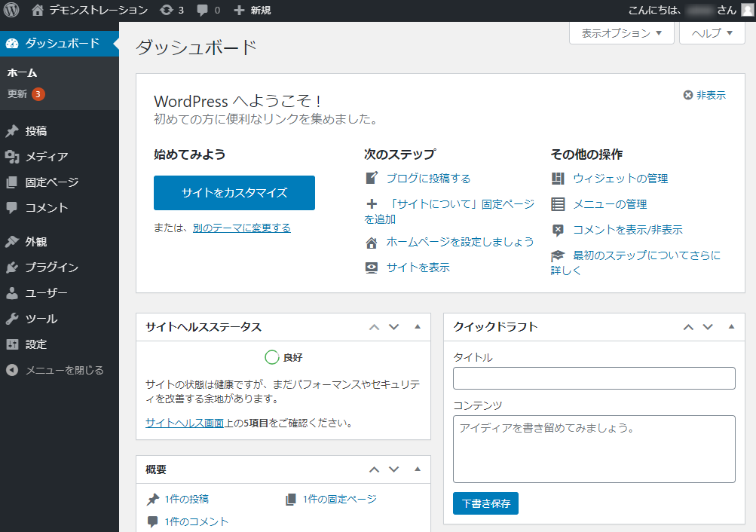
Task: Click the edit icon beside ブログに投稿する
Action: (x=372, y=179)
